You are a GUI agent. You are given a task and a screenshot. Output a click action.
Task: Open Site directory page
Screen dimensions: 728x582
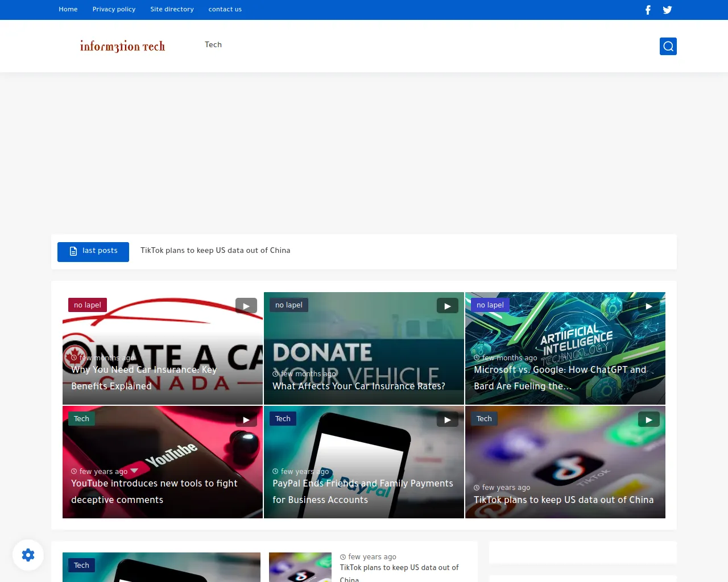172,9
